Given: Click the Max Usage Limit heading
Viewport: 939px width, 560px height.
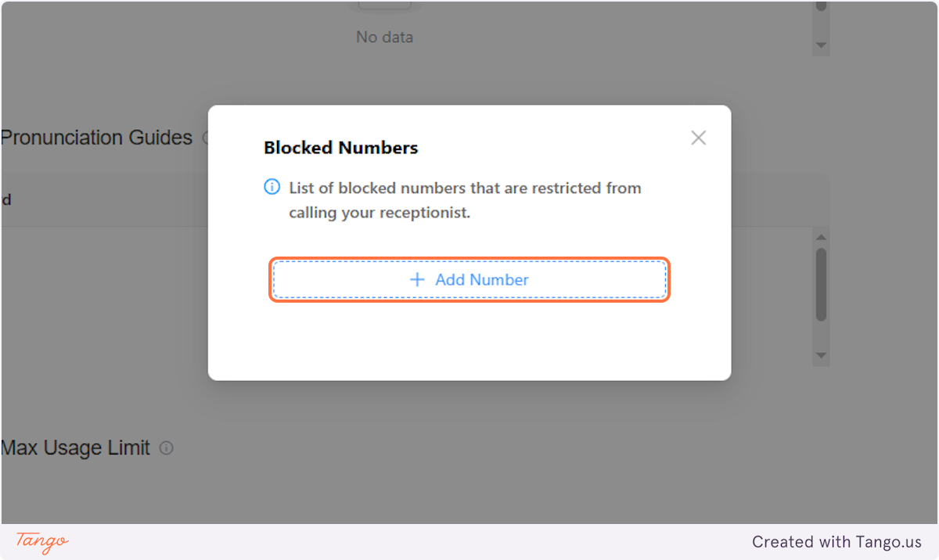Looking at the screenshot, I should (74, 448).
